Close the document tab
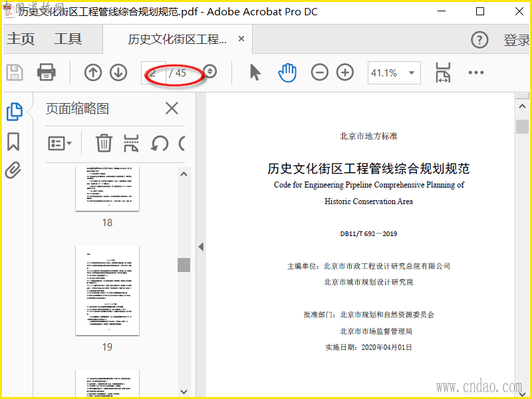The image size is (532, 399). coord(241,39)
